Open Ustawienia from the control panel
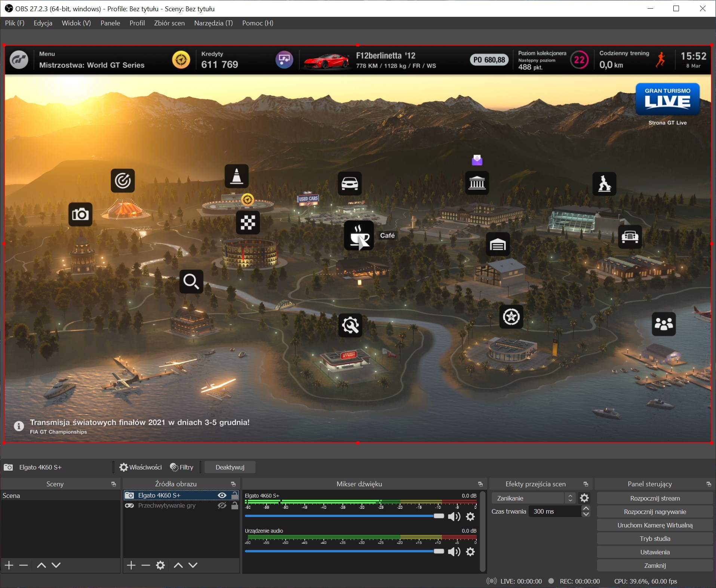Screen dimensions: 716x588 [x=655, y=552]
